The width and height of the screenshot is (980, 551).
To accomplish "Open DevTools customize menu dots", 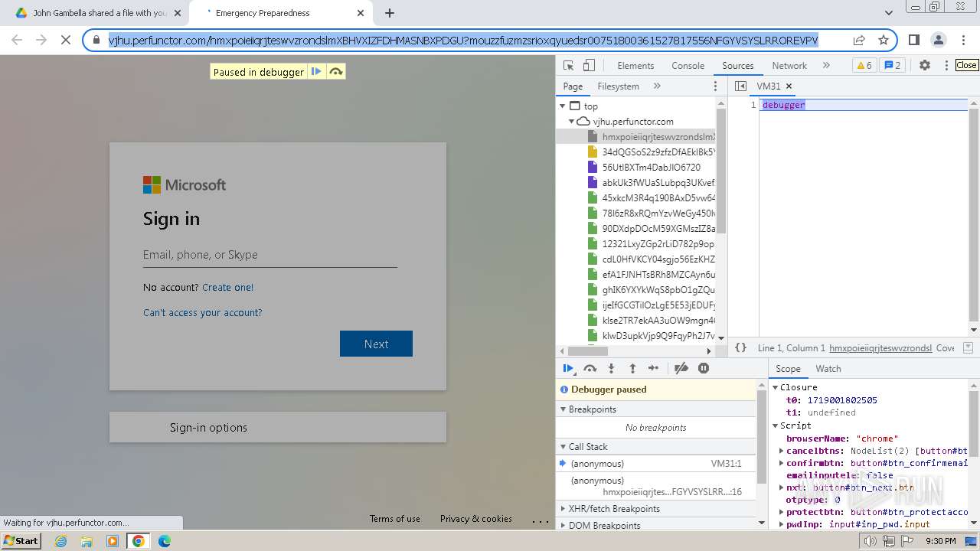I will 946,66.
